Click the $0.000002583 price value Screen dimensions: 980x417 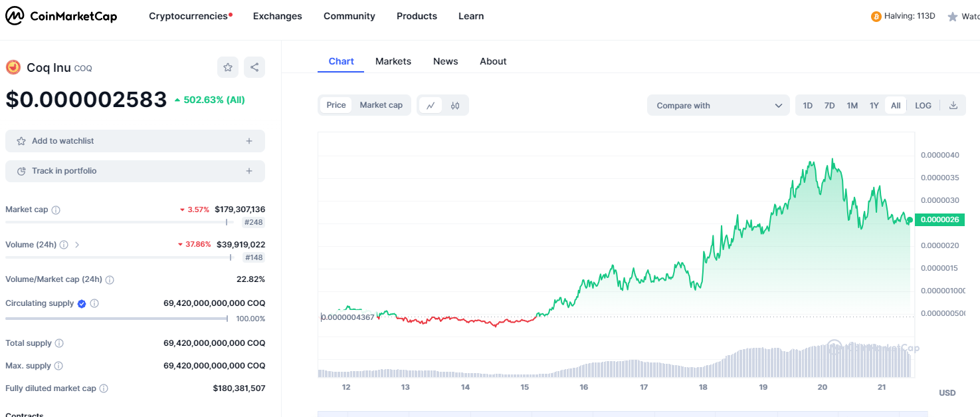tap(86, 100)
